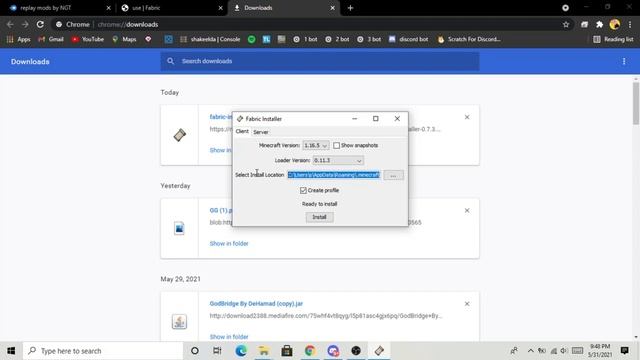Open the volume control in system tray
The height and width of the screenshot is (360, 640).
coord(564,351)
